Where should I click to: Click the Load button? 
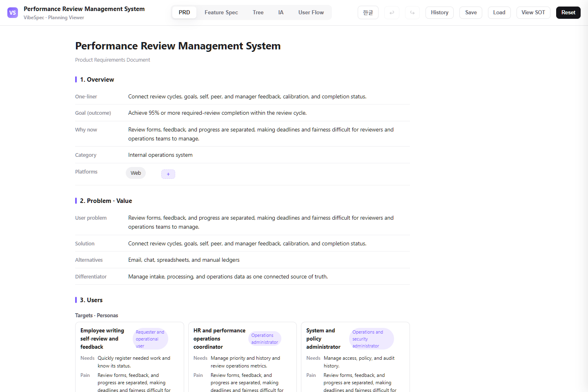[499, 13]
